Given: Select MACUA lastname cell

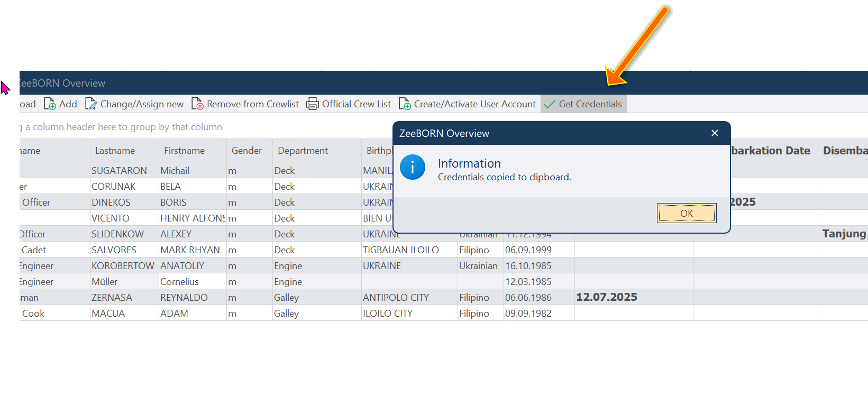Looking at the screenshot, I should (124, 314).
